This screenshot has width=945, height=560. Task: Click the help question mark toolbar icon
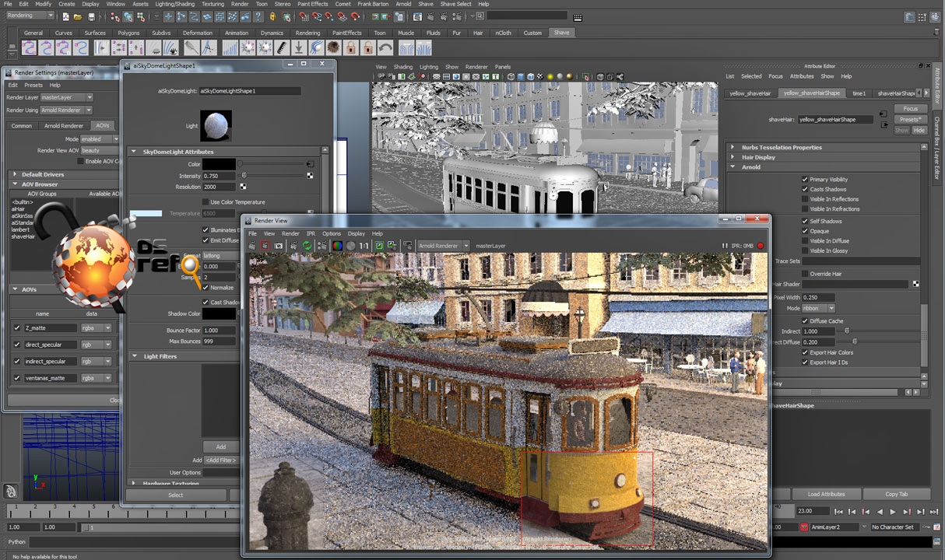click(258, 16)
